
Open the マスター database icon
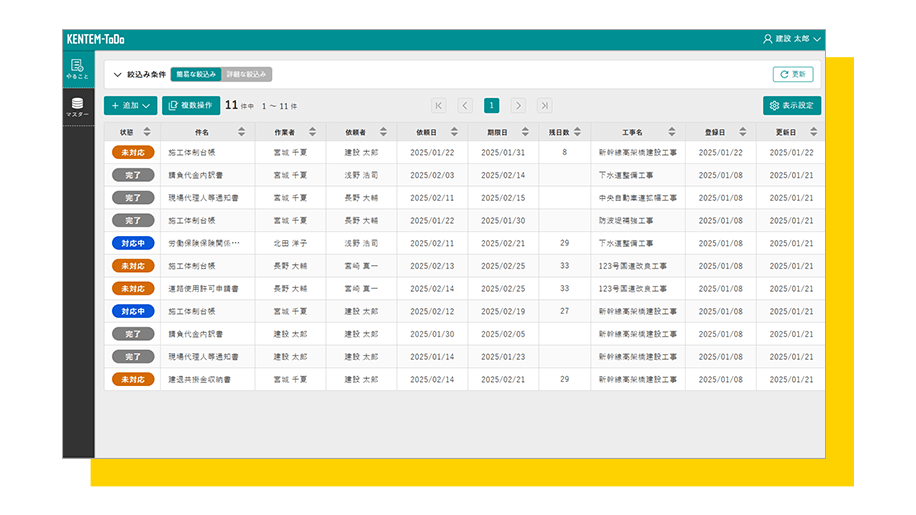point(78,108)
